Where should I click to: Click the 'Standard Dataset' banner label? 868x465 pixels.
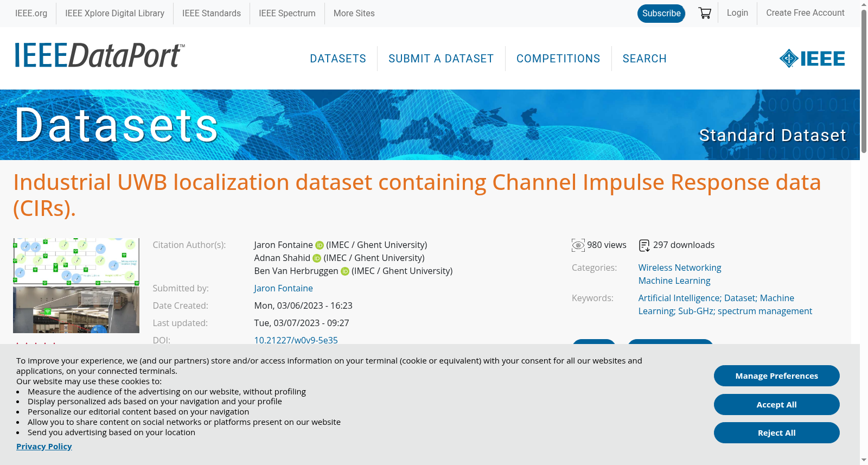click(x=773, y=135)
